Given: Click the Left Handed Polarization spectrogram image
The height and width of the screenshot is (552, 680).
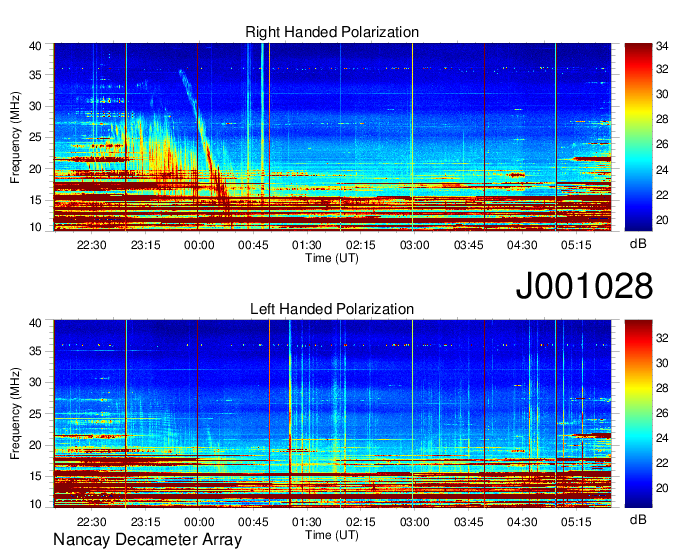Looking at the screenshot, I should tap(332, 414).
